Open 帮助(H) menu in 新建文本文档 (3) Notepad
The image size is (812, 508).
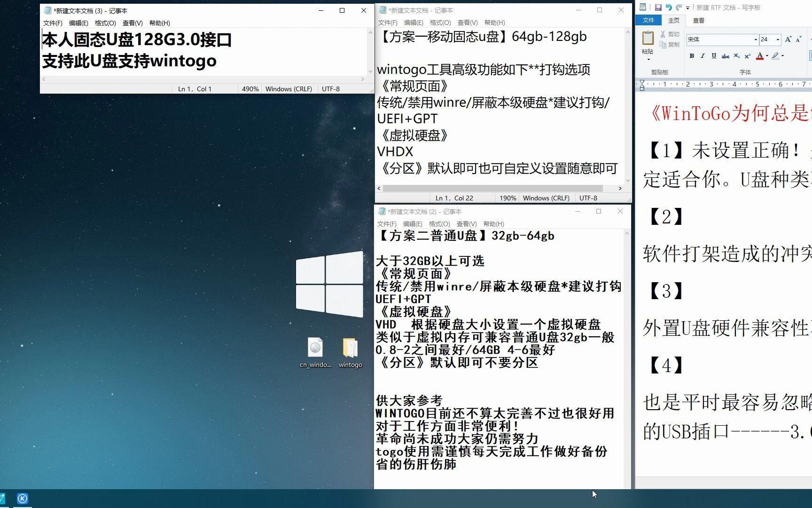(160, 23)
